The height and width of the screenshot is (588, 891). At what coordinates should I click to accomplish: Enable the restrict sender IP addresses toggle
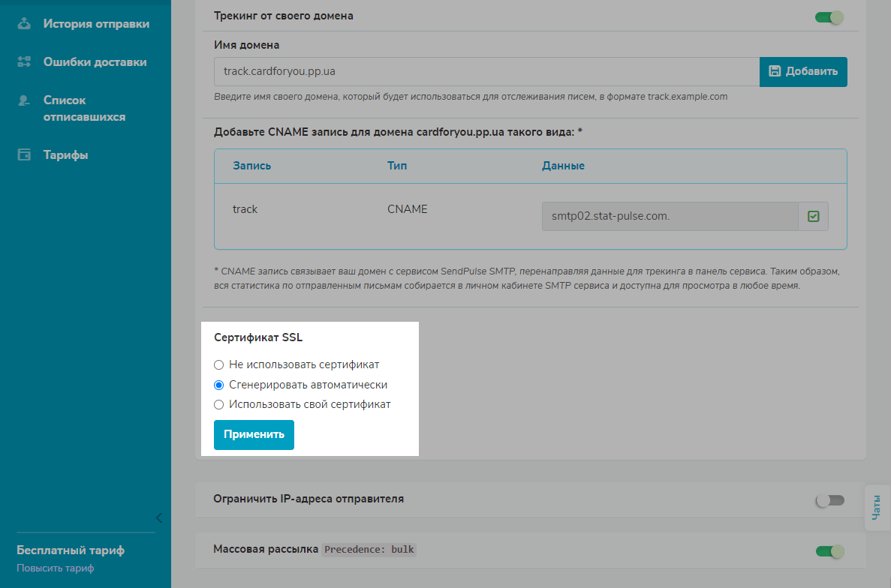coord(829,500)
